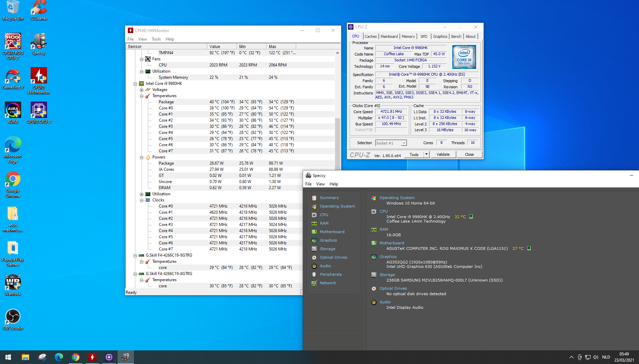Open Graphics section in Speccy sidebar
The width and height of the screenshot is (639, 364).
point(329,240)
